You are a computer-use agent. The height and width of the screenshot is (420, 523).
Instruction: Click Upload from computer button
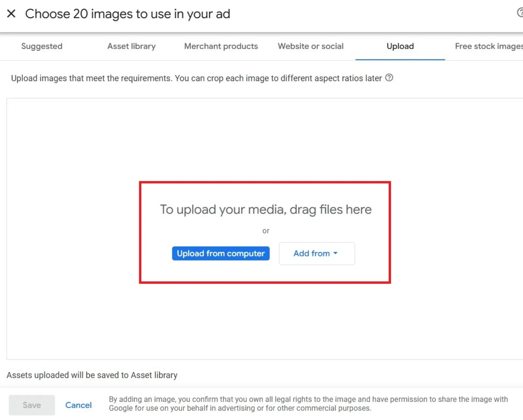[221, 253]
